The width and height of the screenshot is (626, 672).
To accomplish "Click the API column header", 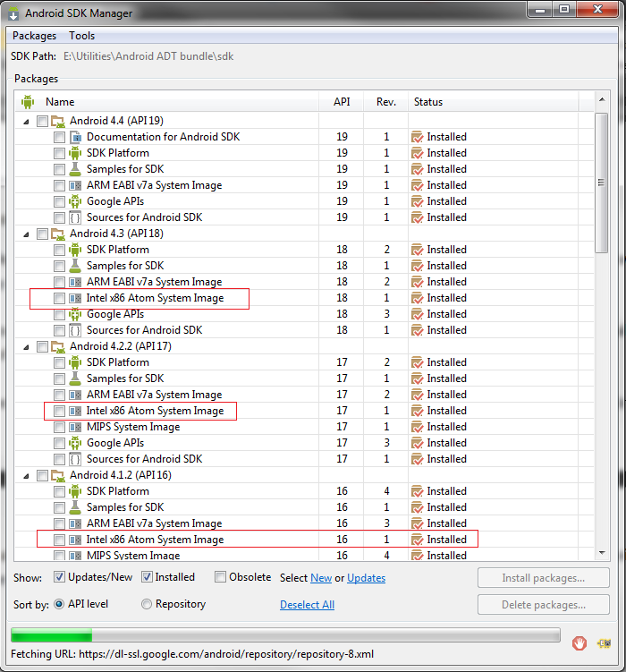I will point(342,102).
